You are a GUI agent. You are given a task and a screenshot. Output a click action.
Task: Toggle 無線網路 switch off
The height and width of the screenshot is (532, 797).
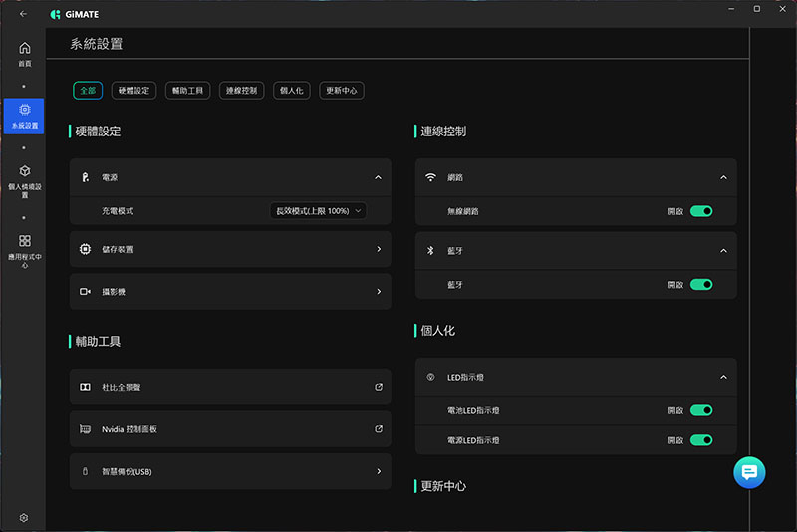[x=701, y=211]
